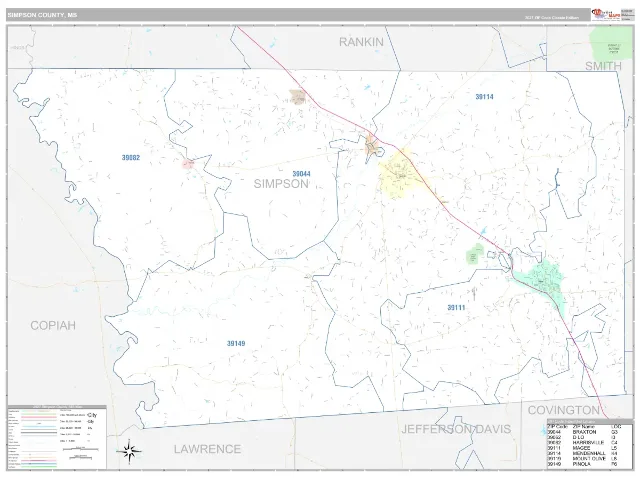Click the 39114 ZIP code label on the map
Screen dimensions: 640x480
[x=484, y=97]
